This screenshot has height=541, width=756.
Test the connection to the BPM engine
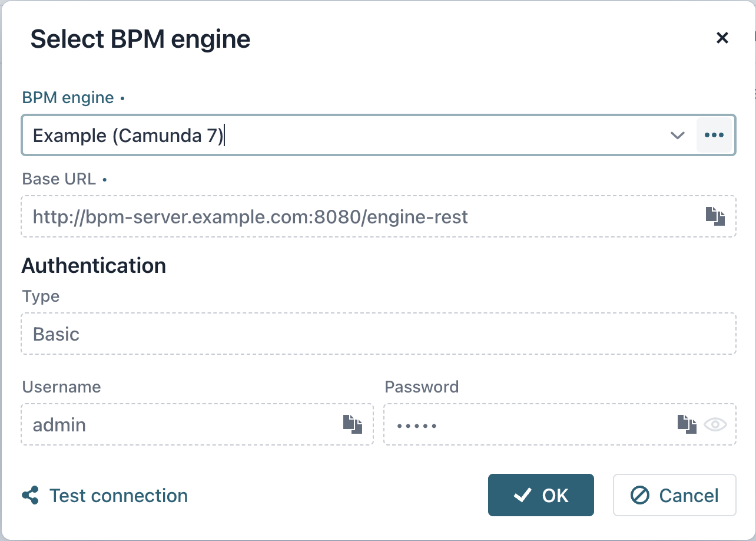point(118,495)
